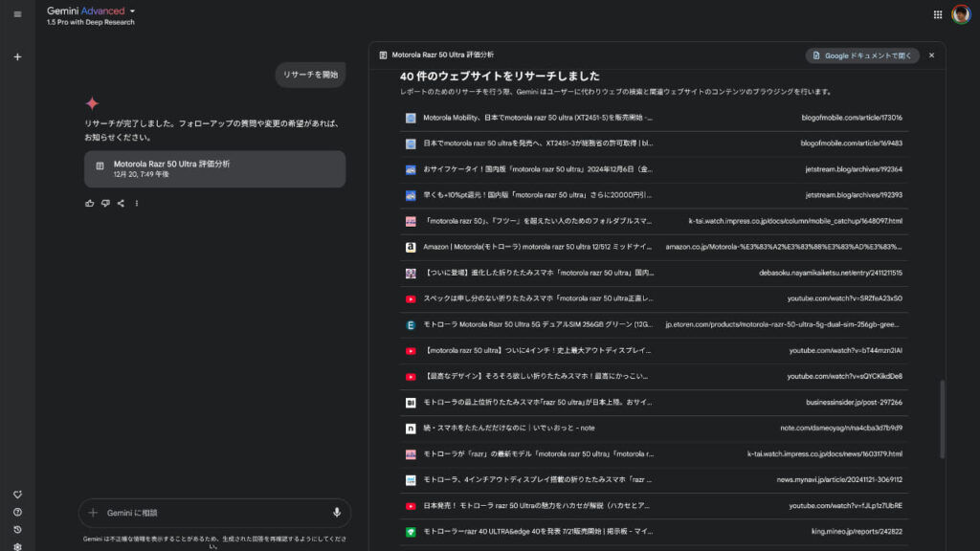Click the 1.5 Pro with Deep Research label
This screenshot has width=980, height=551.
click(91, 23)
